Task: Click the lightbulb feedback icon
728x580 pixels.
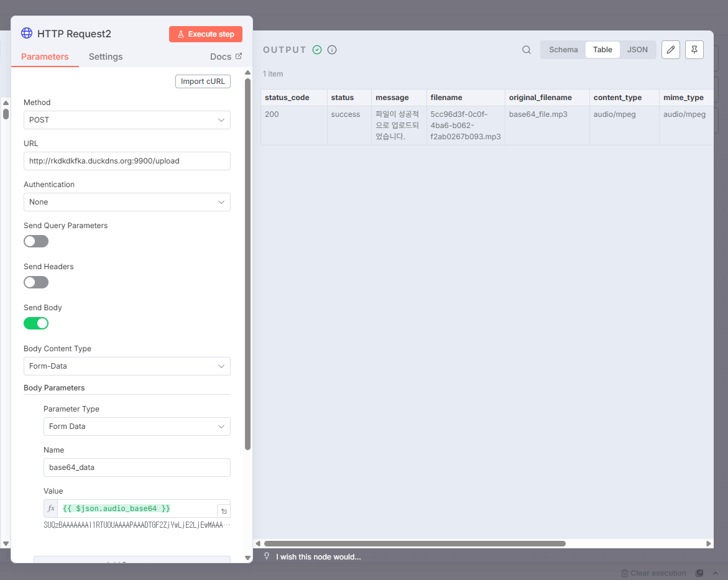Action: [x=267, y=556]
